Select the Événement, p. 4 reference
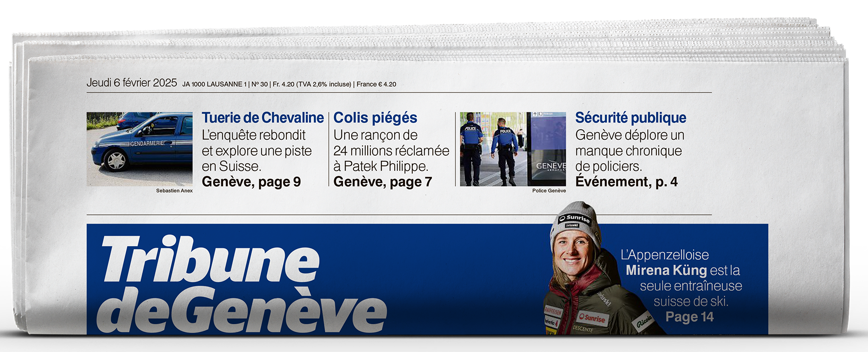868x352 pixels. 626,182
